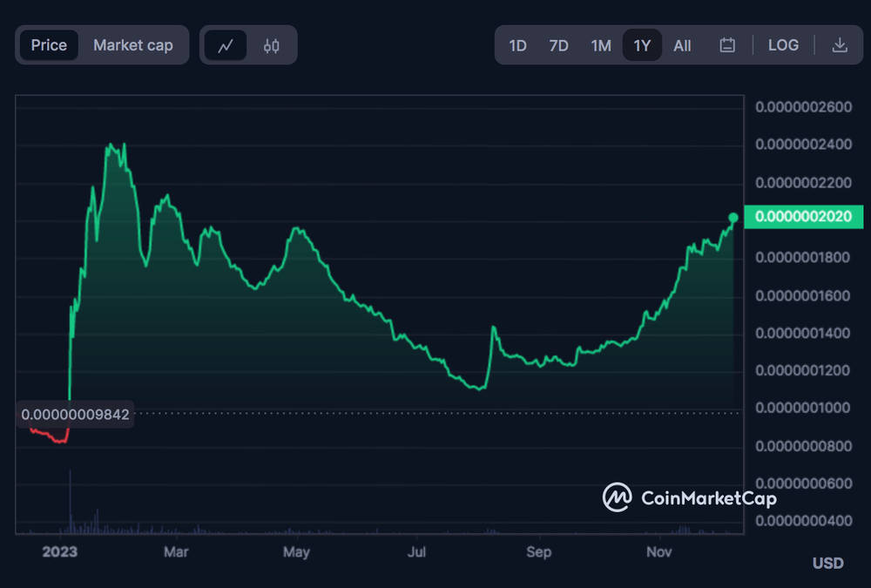Viewport: 871px width, 588px height.
Task: Choose the 1M time range
Action: 601,45
